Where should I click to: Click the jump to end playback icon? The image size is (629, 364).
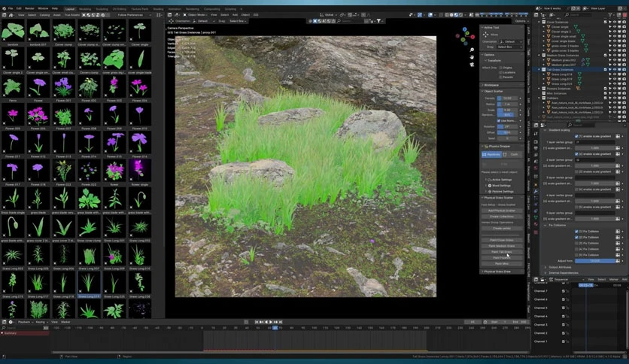(281, 322)
